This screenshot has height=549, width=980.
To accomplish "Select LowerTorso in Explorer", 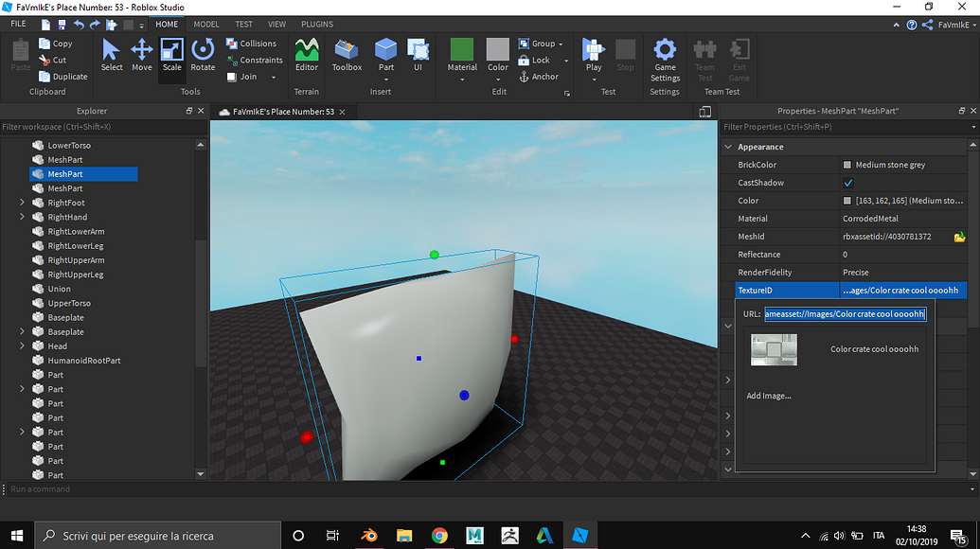I will coord(69,145).
